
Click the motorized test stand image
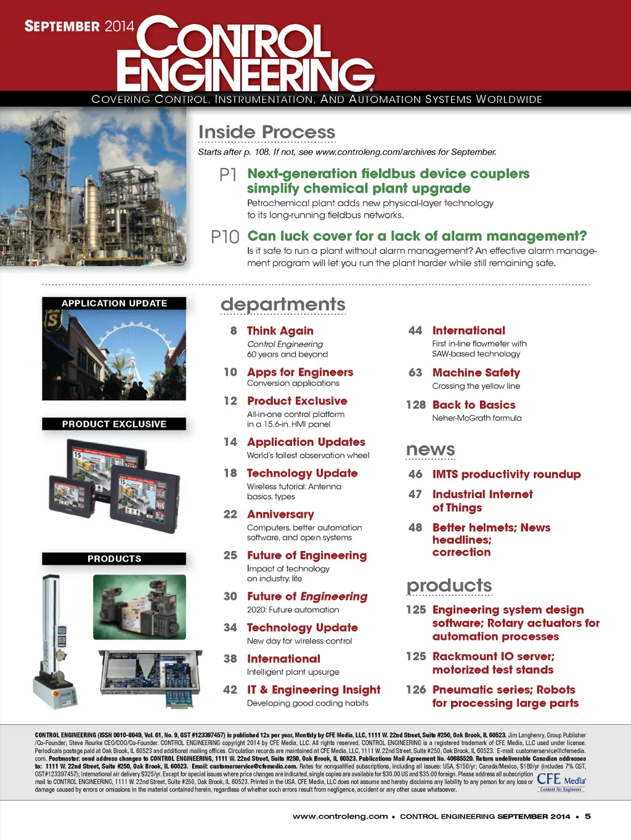click(55, 640)
